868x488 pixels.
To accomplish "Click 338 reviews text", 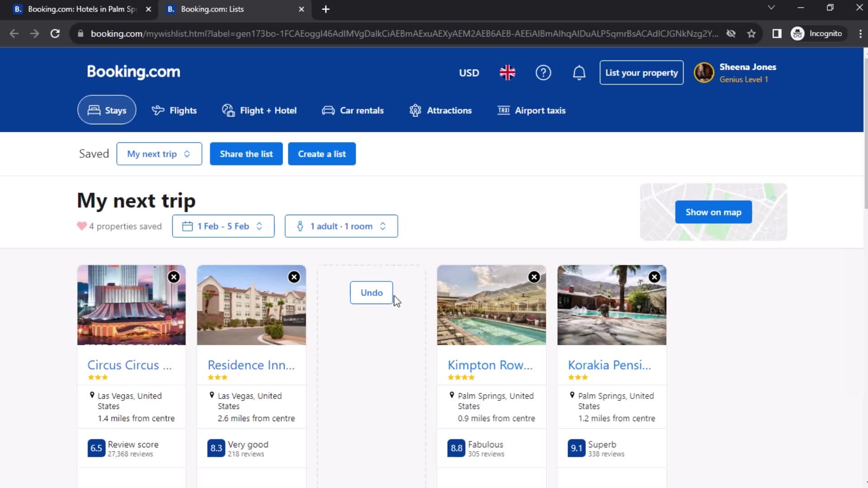I will (606, 454).
